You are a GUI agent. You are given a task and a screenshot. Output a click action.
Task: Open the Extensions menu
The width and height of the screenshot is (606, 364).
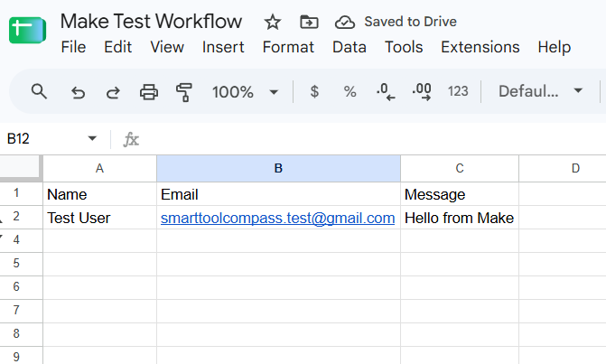click(480, 47)
